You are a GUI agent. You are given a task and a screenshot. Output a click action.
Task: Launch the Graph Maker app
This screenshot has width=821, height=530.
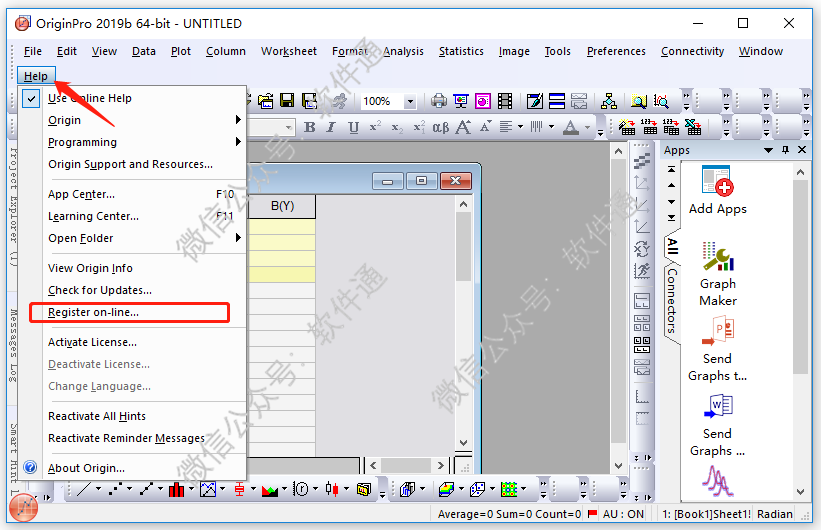point(717,274)
